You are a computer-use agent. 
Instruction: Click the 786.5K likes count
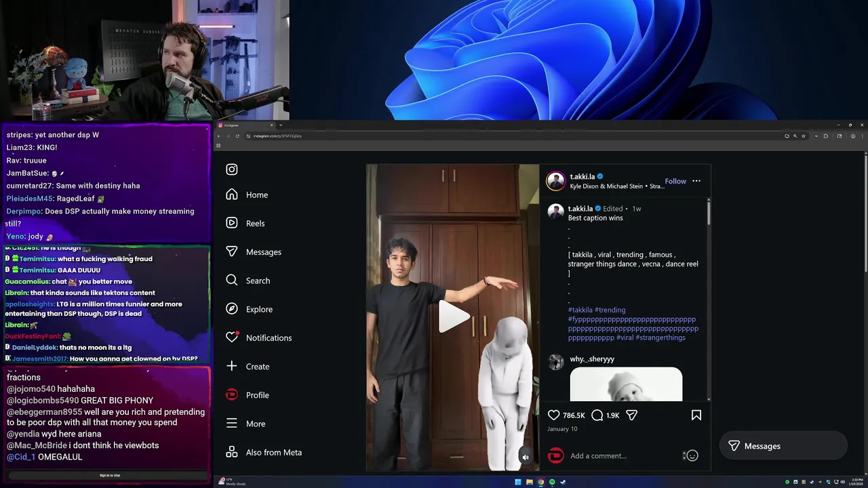(x=574, y=415)
